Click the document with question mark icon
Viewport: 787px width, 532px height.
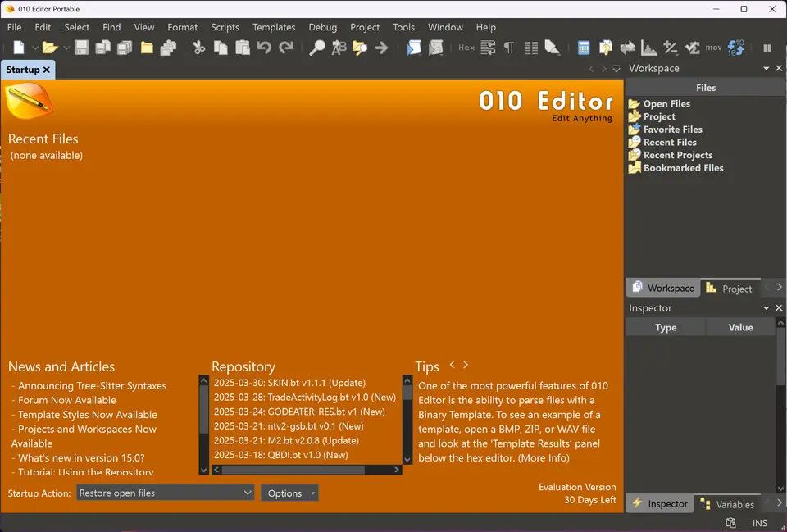point(605,48)
